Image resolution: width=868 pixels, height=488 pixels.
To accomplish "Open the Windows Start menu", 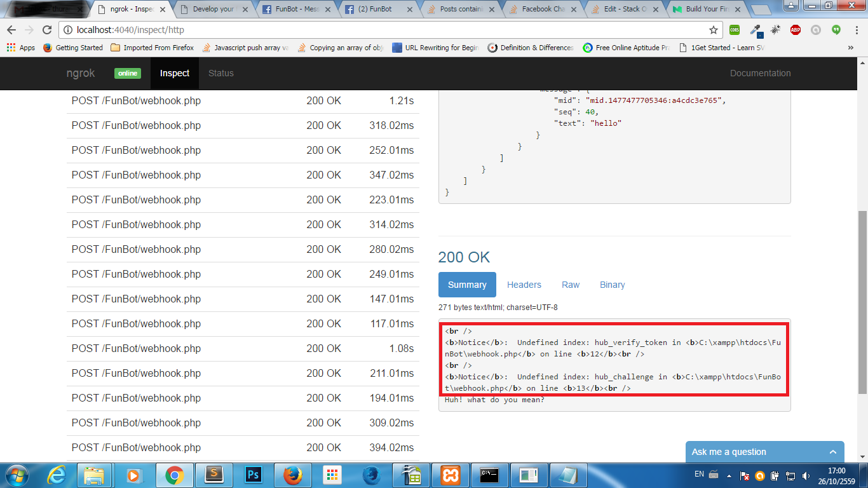I will pyautogui.click(x=15, y=475).
